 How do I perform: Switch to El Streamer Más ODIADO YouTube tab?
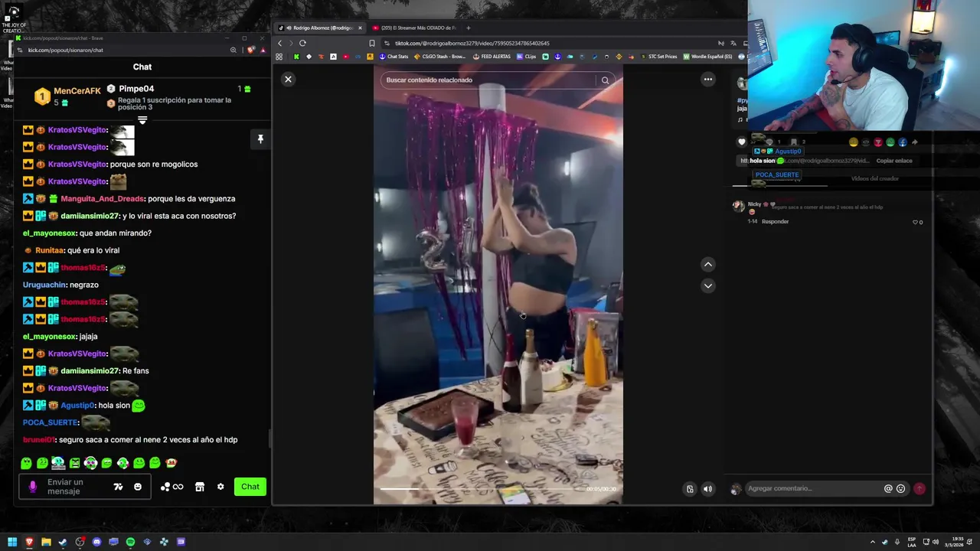417,28
